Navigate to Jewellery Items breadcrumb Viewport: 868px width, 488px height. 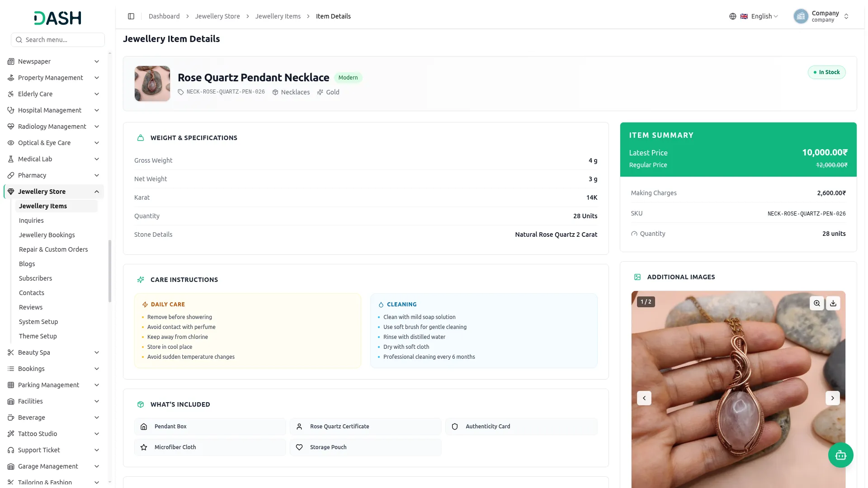point(278,16)
